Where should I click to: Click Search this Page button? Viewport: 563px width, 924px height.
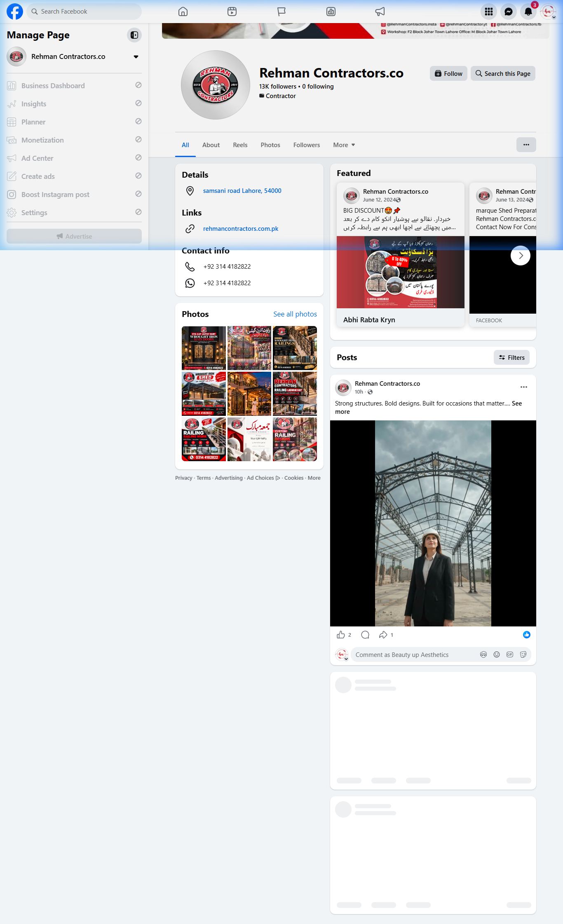503,73
